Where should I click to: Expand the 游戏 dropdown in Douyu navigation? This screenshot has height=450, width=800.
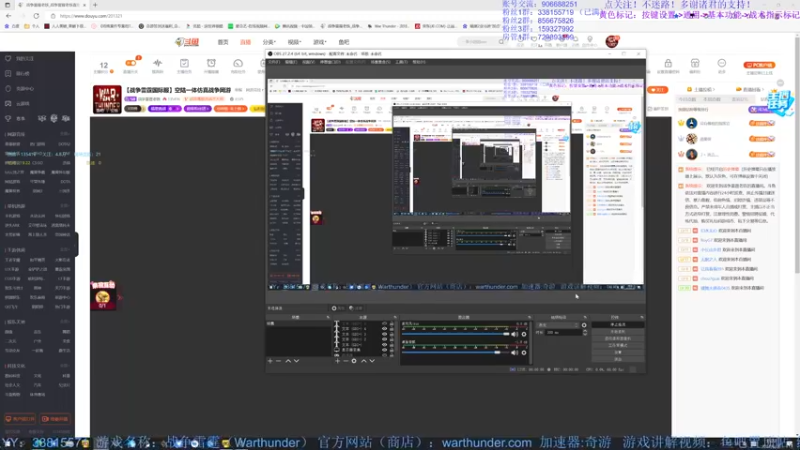coord(320,42)
